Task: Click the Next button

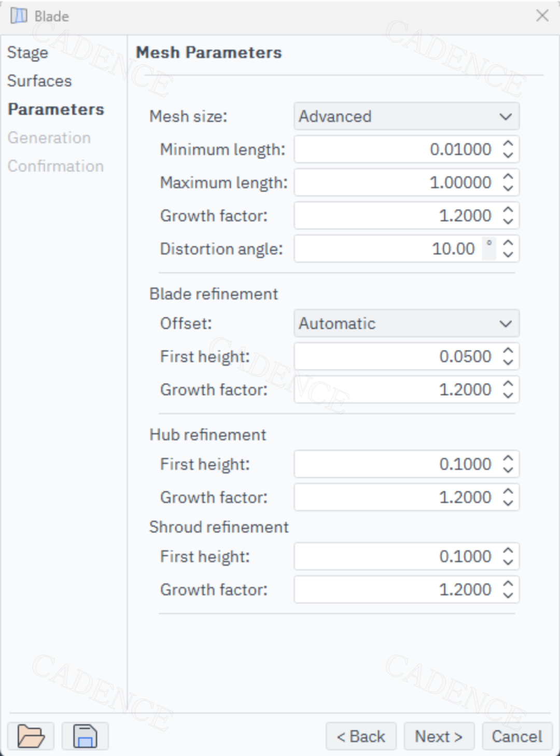Action: coord(439,736)
